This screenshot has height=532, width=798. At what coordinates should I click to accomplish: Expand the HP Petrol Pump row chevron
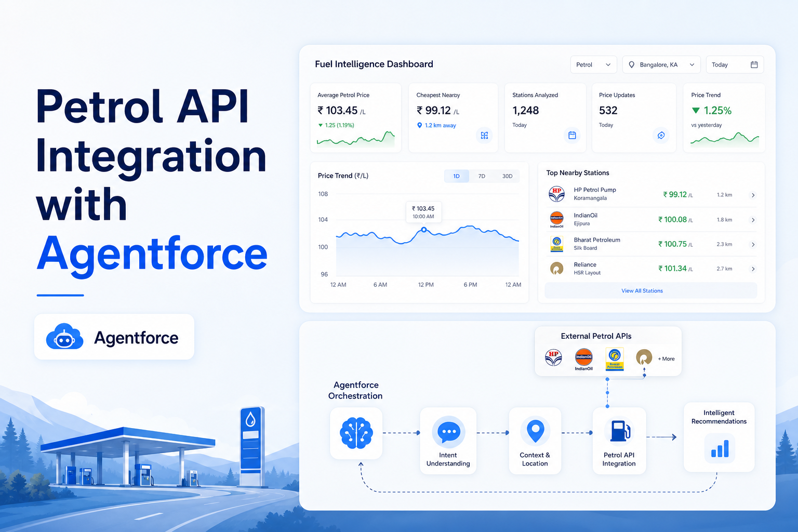pyautogui.click(x=753, y=195)
